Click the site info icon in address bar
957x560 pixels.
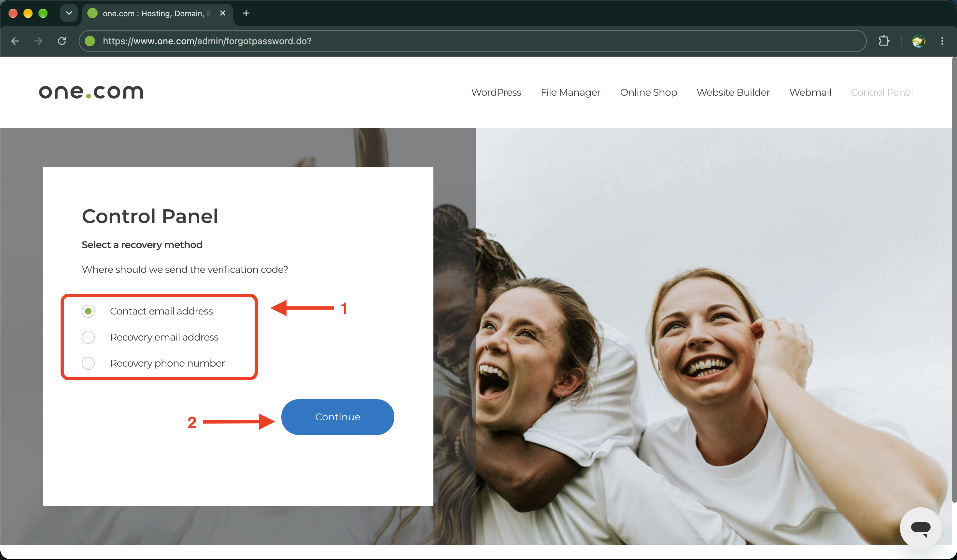coord(90,41)
